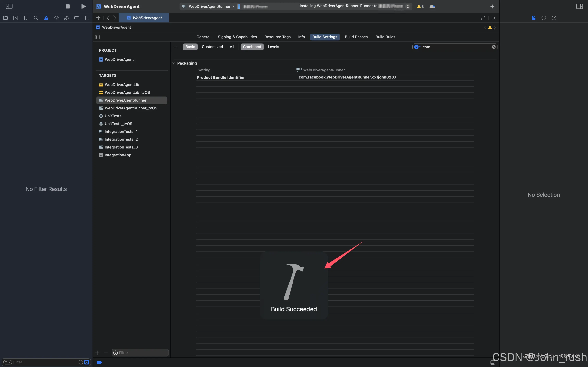Collapse the Packaging settings section
This screenshot has height=367, width=588.
[x=174, y=63]
